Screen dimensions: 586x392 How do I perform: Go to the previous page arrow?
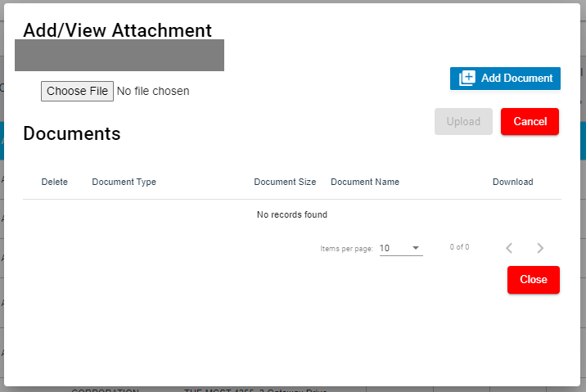[509, 248]
